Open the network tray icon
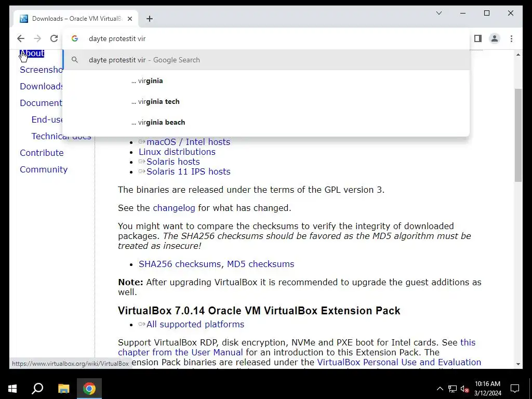Image resolution: width=532 pixels, height=399 pixels. click(x=453, y=389)
